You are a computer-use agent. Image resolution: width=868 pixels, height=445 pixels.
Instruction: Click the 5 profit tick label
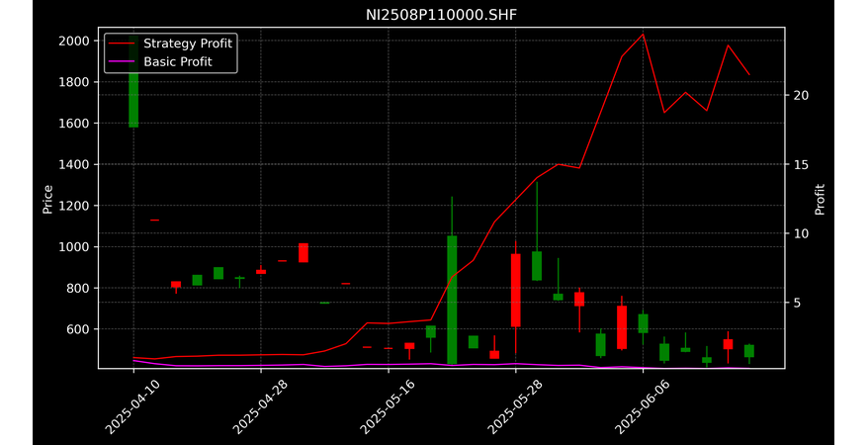point(797,303)
